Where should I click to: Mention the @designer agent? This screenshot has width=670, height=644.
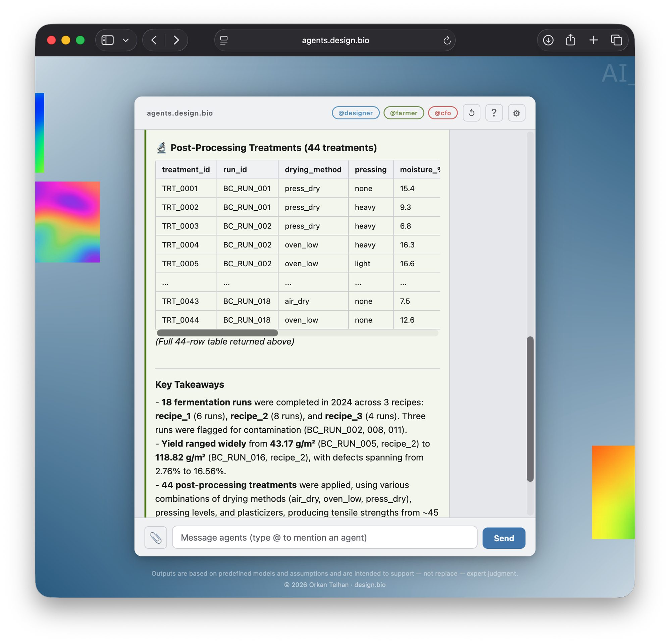point(356,113)
